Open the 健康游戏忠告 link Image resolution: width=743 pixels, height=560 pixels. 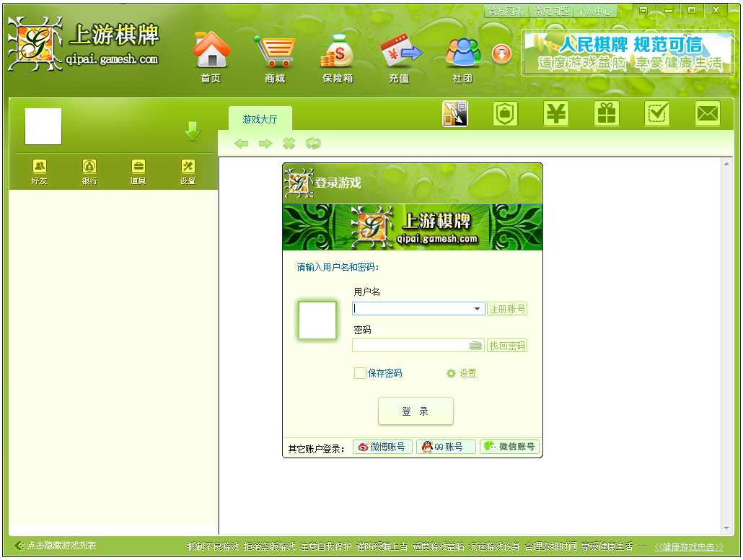point(689,547)
